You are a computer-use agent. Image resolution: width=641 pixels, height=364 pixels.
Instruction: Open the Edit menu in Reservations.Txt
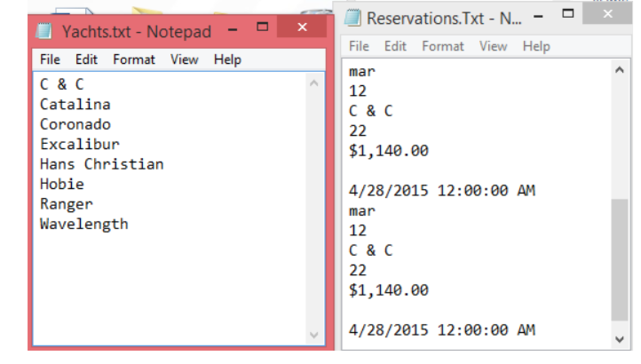pyautogui.click(x=395, y=46)
